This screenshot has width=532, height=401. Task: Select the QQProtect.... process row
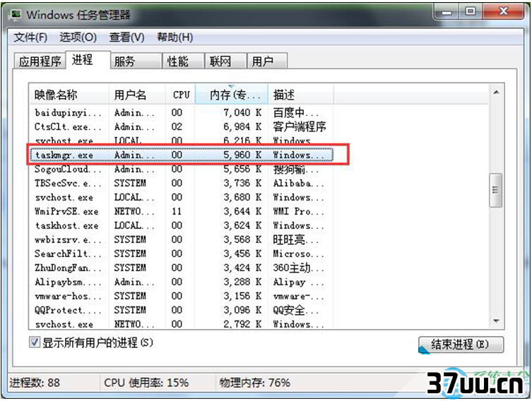tap(182, 311)
